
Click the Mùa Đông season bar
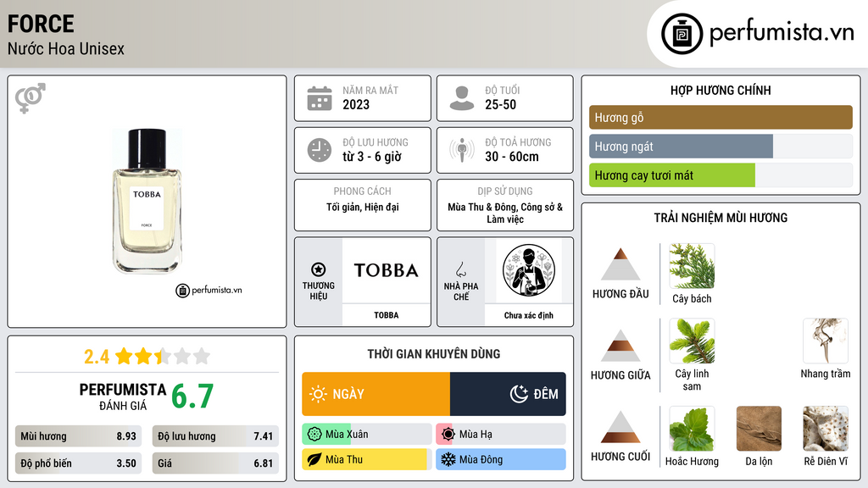click(x=500, y=459)
